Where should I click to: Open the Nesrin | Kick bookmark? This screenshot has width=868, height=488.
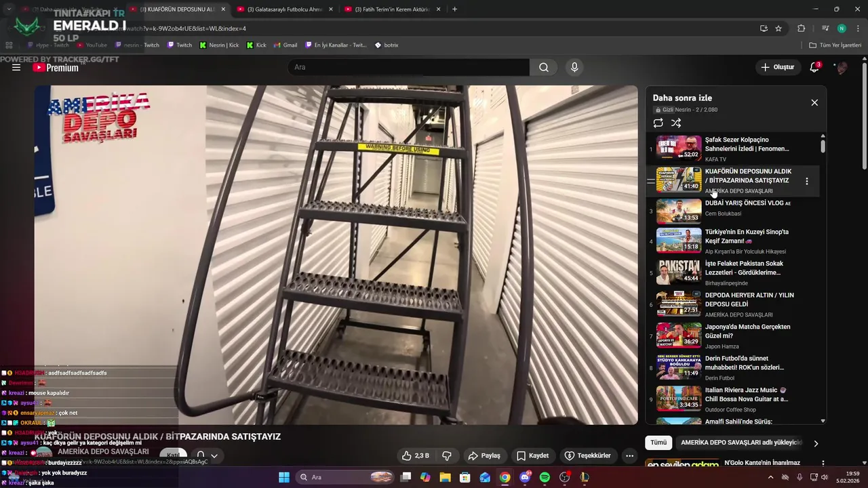pos(219,45)
